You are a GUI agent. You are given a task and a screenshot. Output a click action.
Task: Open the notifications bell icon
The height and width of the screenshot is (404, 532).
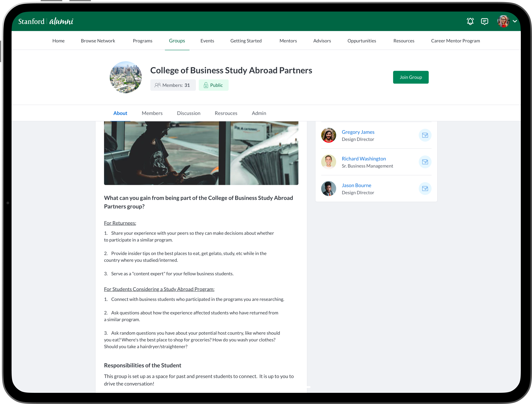pos(470,21)
